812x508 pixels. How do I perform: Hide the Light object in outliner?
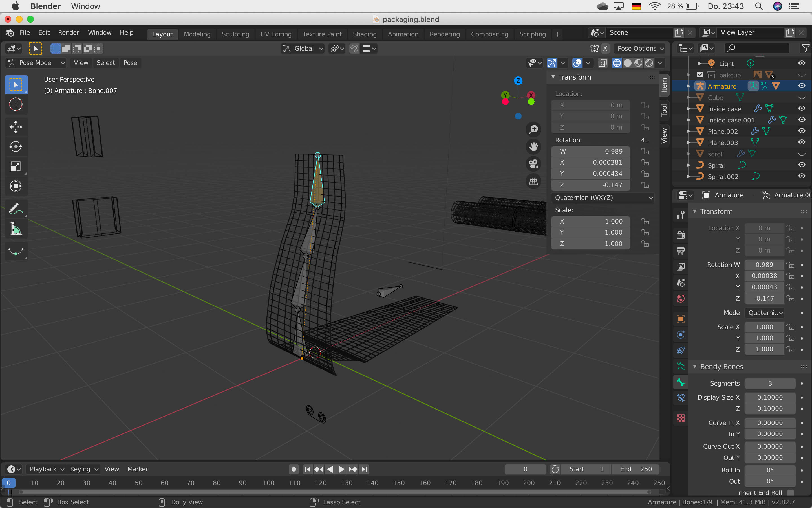point(802,63)
